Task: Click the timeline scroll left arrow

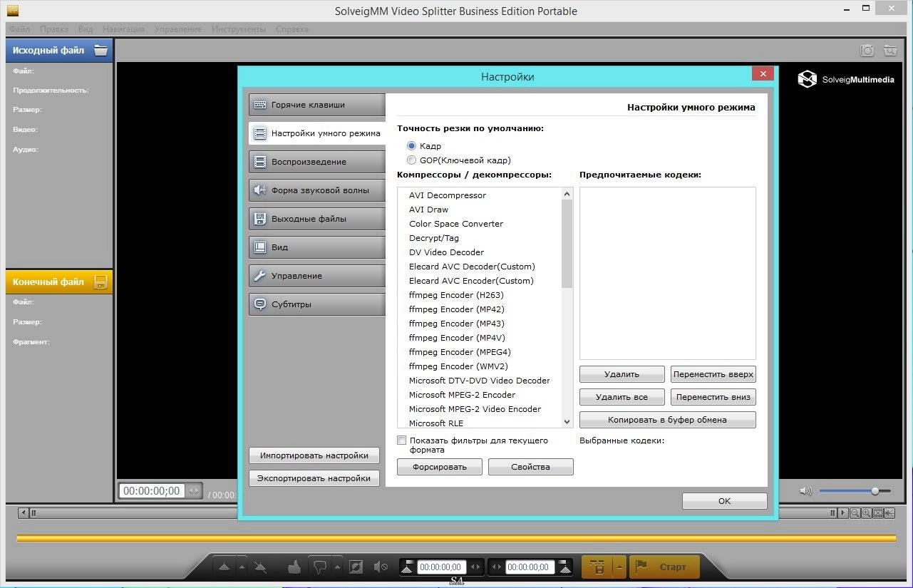Action: [x=24, y=513]
